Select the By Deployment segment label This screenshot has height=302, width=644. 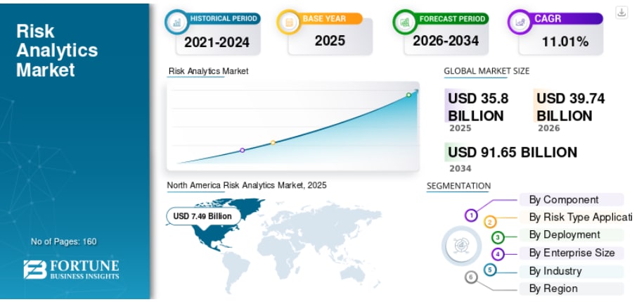click(x=572, y=234)
